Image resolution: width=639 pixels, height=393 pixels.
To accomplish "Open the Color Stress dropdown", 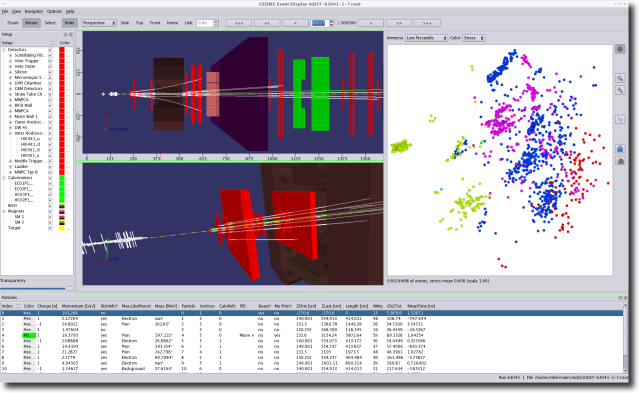I will (473, 38).
